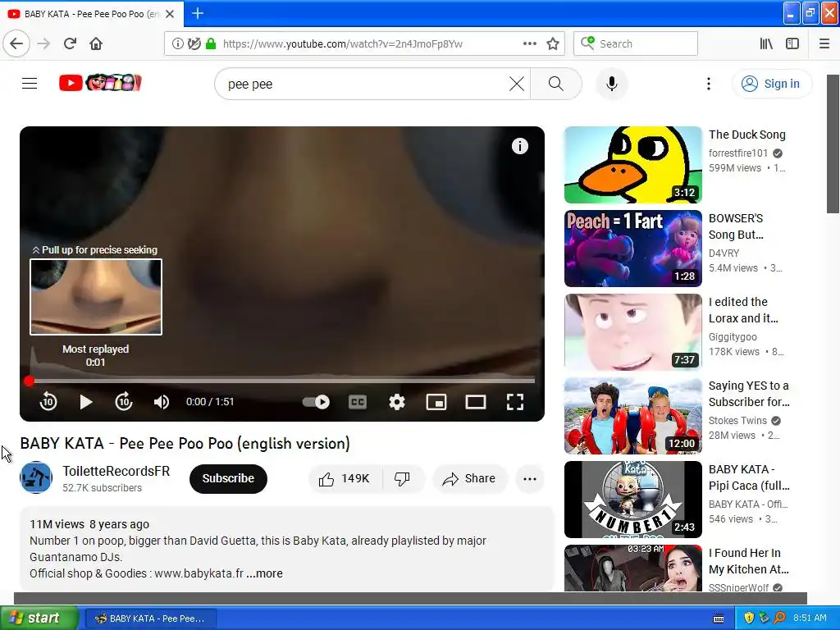Viewport: 840px width, 630px height.
Task: Expand description with ...more
Action: click(265, 573)
